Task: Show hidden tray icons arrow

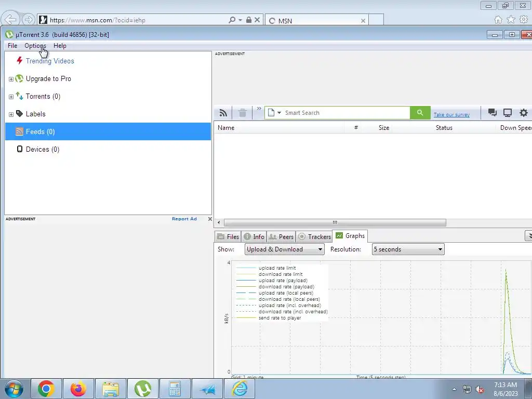Action: click(454, 389)
